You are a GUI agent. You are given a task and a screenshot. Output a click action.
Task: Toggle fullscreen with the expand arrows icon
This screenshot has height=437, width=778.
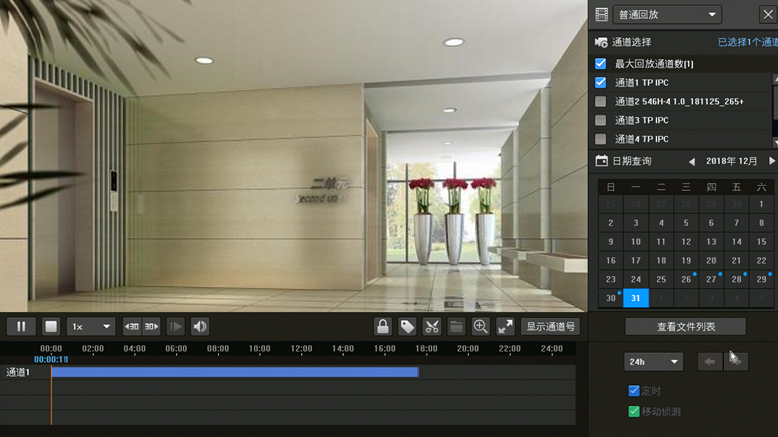505,326
